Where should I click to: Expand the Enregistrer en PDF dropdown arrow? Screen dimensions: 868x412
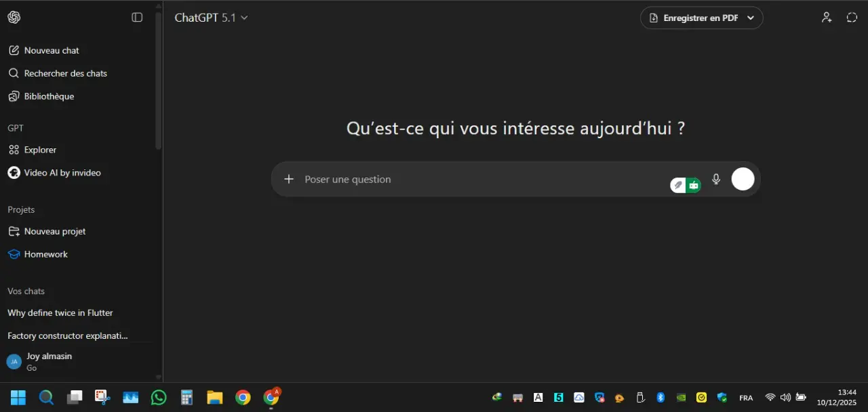(x=751, y=18)
